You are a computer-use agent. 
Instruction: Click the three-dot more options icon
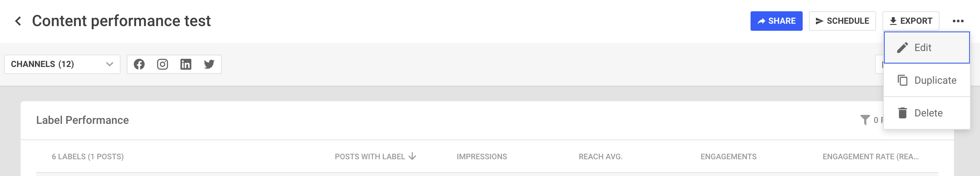(958, 21)
